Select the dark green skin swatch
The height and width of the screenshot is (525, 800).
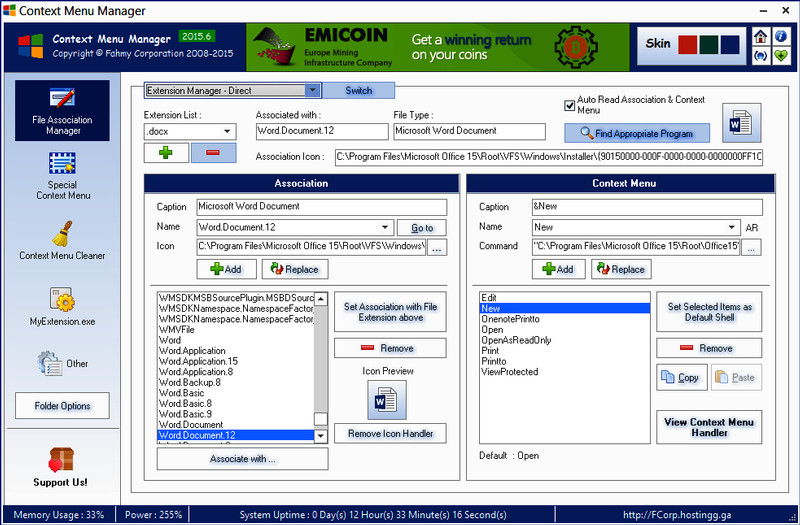pyautogui.click(x=709, y=44)
